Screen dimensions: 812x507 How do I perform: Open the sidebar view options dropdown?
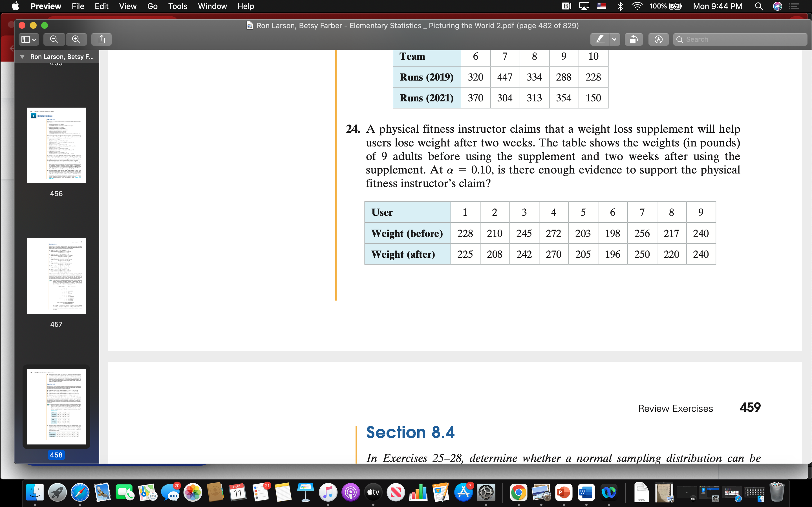[28, 39]
